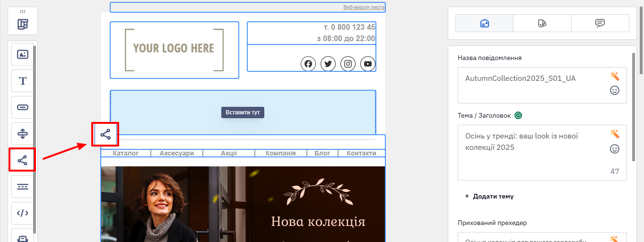The image size is (644, 242).
Task: Select the Image block tool
Action: (23, 54)
